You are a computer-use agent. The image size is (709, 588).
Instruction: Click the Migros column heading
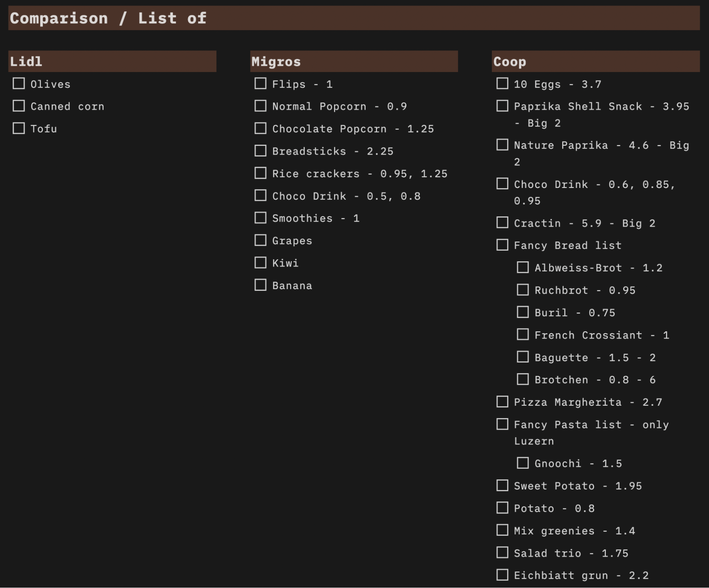tap(276, 62)
